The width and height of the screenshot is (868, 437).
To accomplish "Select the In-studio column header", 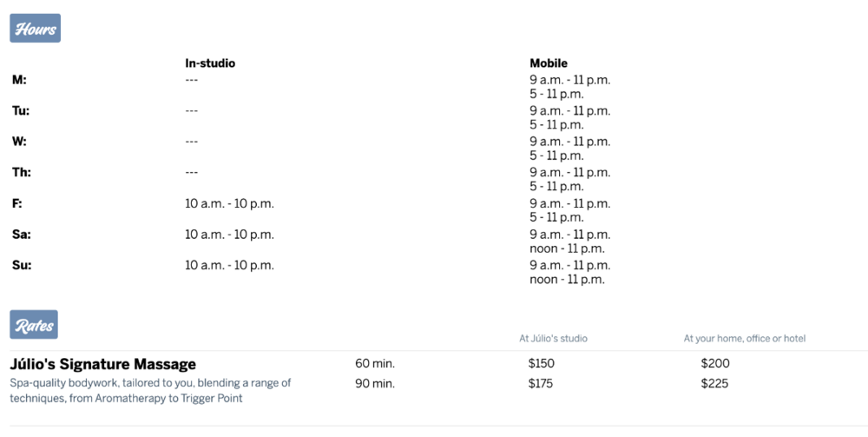I will tap(210, 63).
